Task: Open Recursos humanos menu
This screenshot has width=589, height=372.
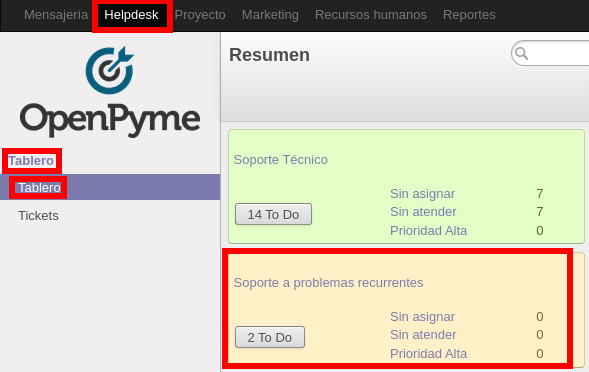Action: [x=371, y=15]
